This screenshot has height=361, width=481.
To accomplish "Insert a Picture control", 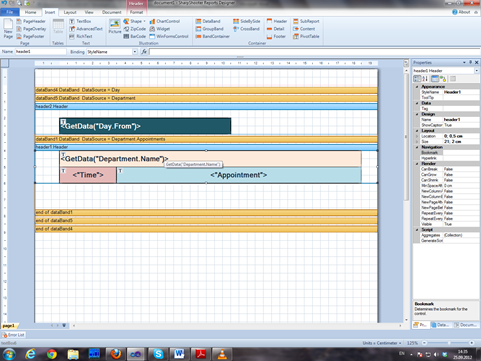I will 115,26.
